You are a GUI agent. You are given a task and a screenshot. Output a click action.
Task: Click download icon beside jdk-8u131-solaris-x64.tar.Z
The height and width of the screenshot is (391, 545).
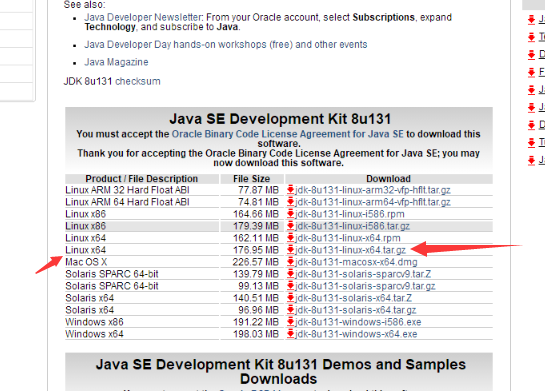(291, 298)
